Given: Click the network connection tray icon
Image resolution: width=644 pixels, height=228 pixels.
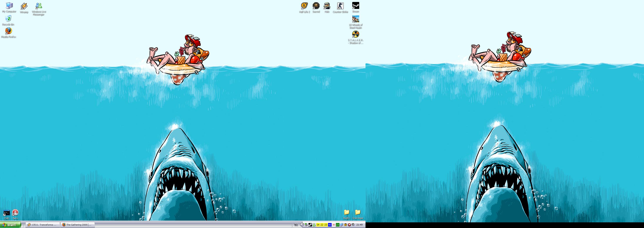Looking at the screenshot, I should tap(342, 225).
